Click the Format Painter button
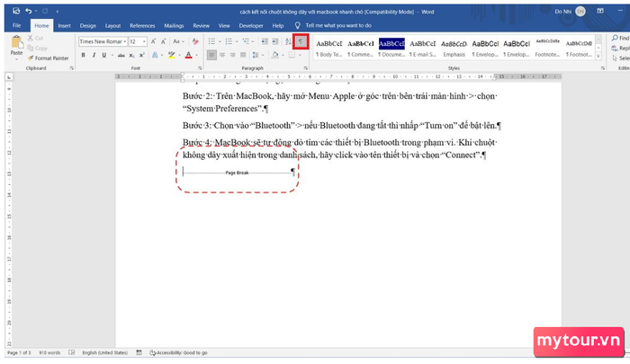The height and width of the screenshot is (364, 630). tap(49, 58)
